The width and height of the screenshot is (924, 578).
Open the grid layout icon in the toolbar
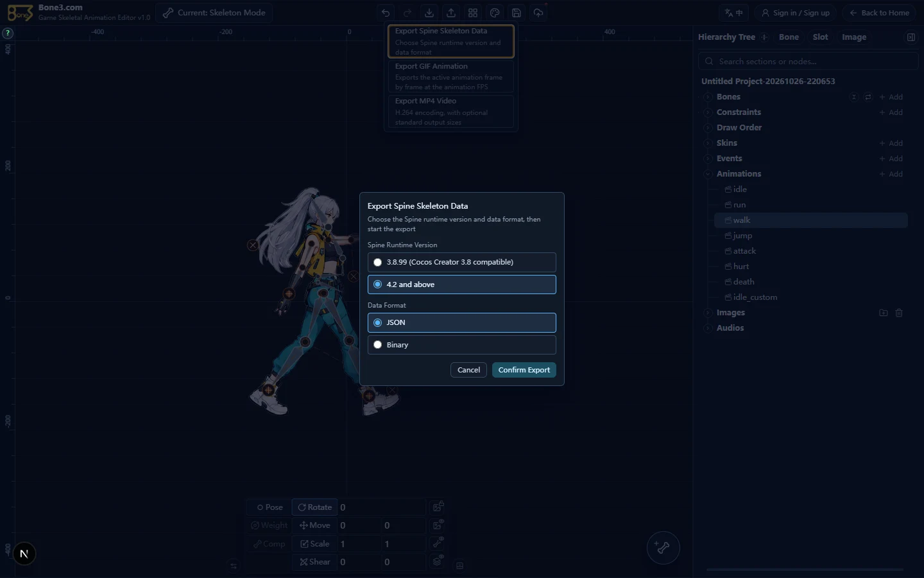click(x=473, y=13)
